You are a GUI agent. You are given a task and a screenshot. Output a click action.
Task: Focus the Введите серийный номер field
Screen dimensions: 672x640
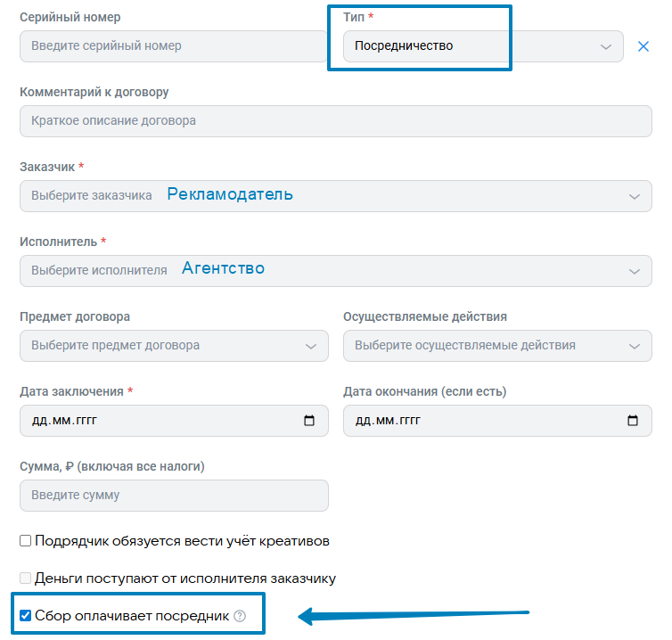click(x=174, y=46)
